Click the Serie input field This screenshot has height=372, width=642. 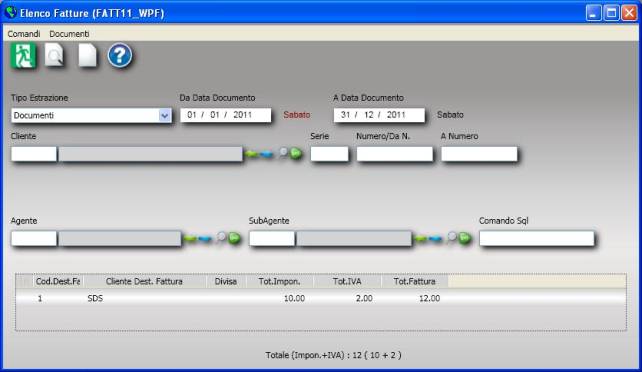coord(330,154)
